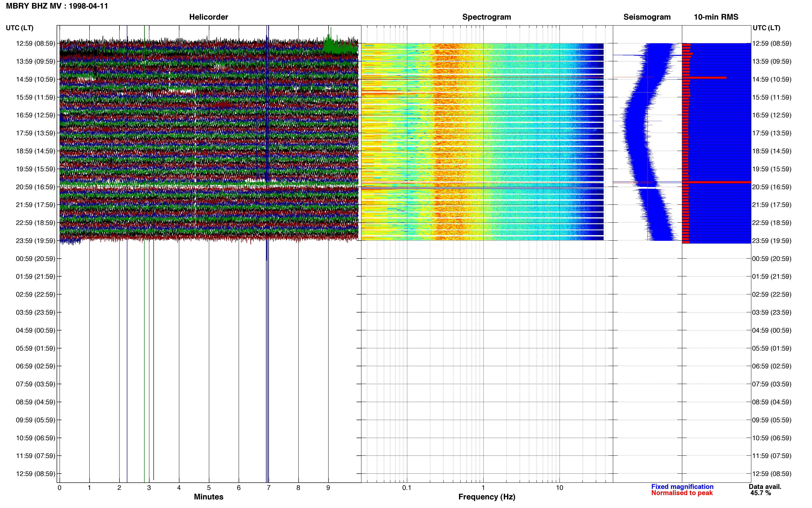Click the 10 tick on frequency axis

click(x=559, y=487)
